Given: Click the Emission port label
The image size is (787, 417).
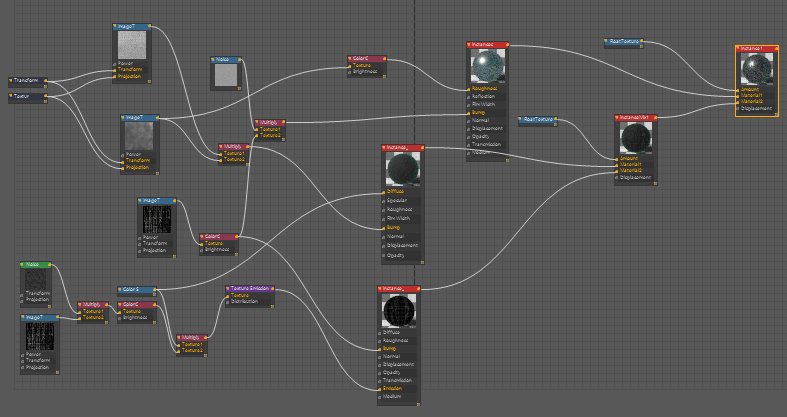Looking at the screenshot, I should point(392,389).
